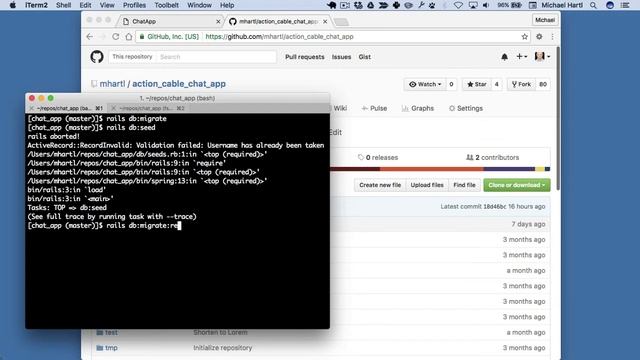Click the Michael profile button in Chrome

545,20
